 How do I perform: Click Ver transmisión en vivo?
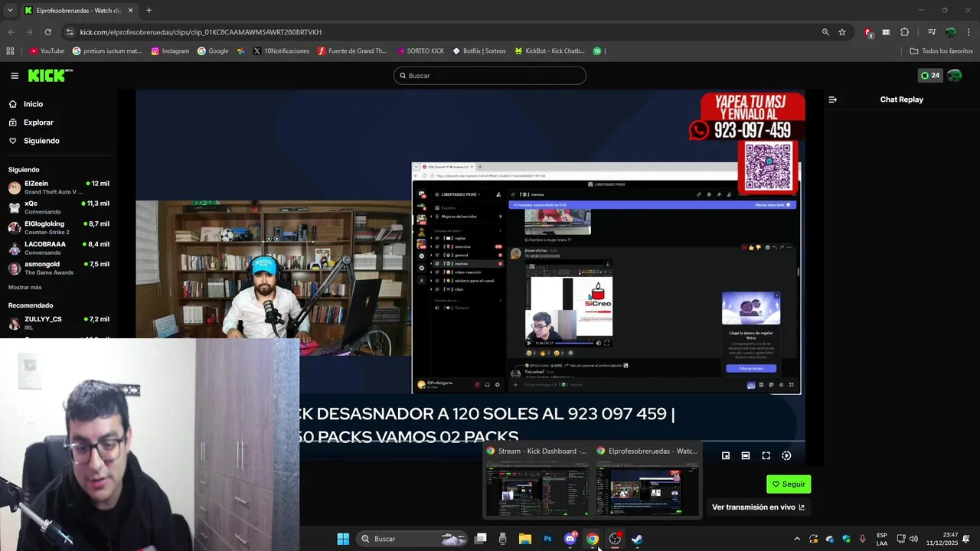758,507
